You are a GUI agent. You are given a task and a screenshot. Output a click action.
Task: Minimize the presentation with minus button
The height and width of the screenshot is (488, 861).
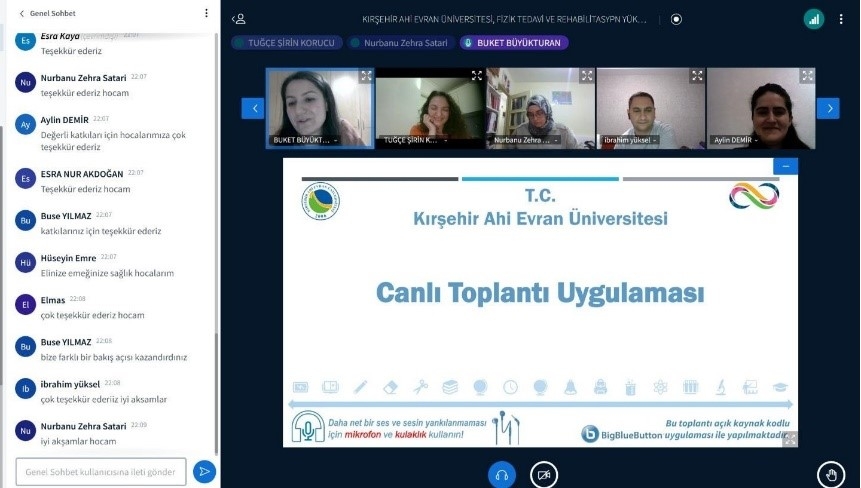(786, 166)
